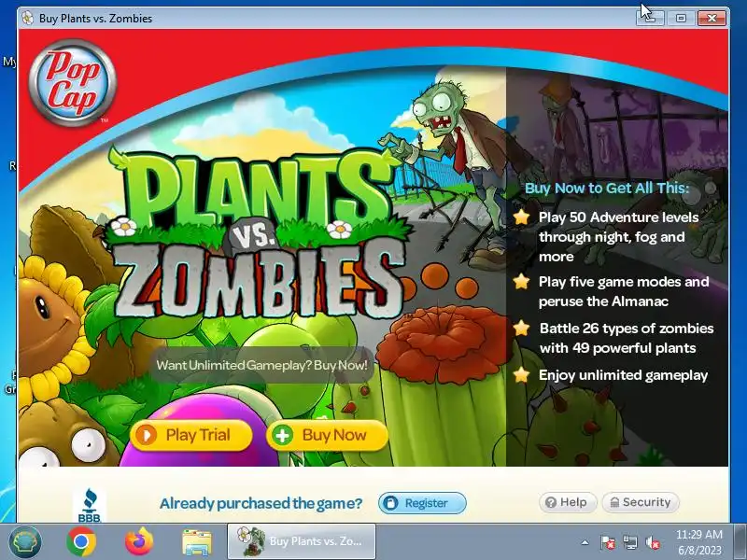Click the muted volume tray icon
This screenshot has height=560, width=747.
pos(652,542)
